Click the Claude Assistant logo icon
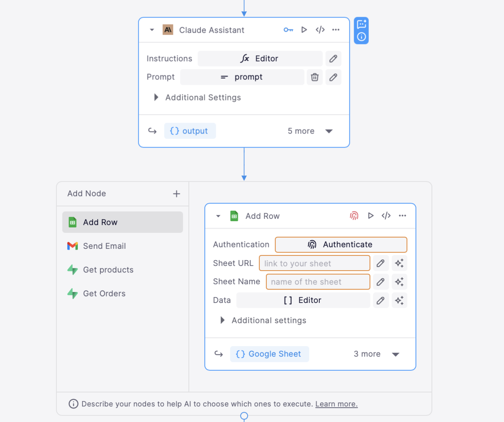Viewport: 504px width, 422px height. tap(168, 30)
